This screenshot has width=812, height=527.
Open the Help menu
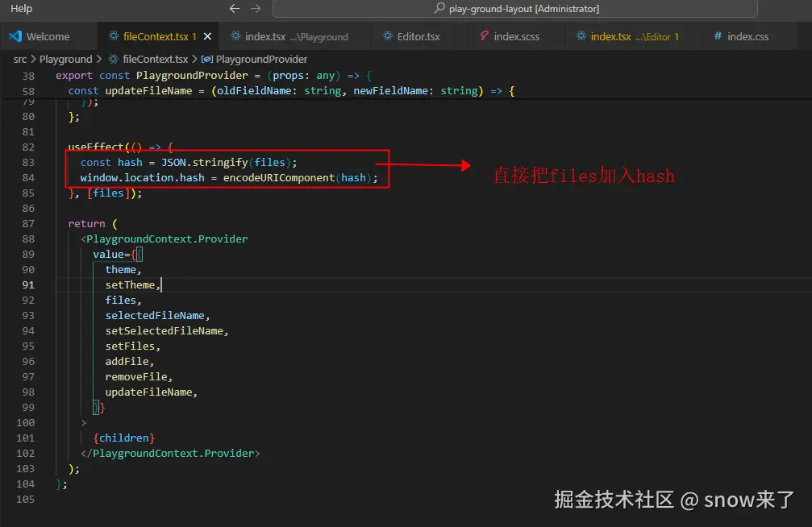point(21,9)
